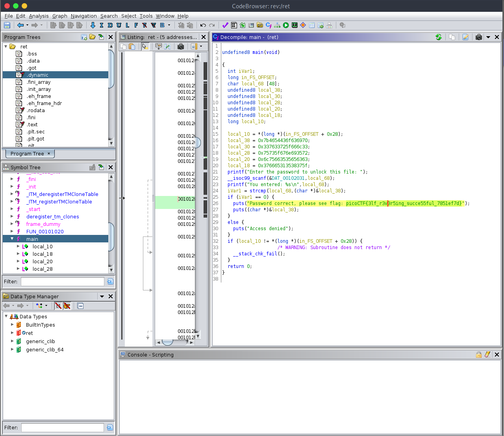The width and height of the screenshot is (504, 436).
Task: Click the Data Type Manager filter field
Action: pyautogui.click(x=63, y=427)
